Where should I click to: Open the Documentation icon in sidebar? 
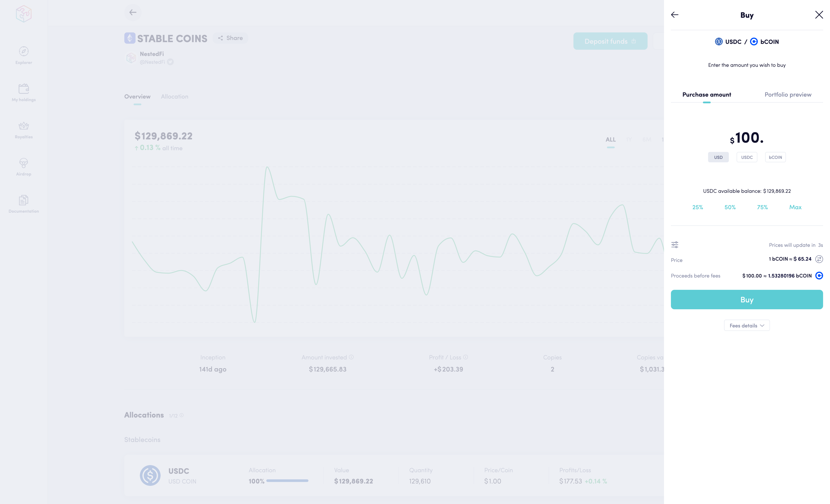(24, 200)
